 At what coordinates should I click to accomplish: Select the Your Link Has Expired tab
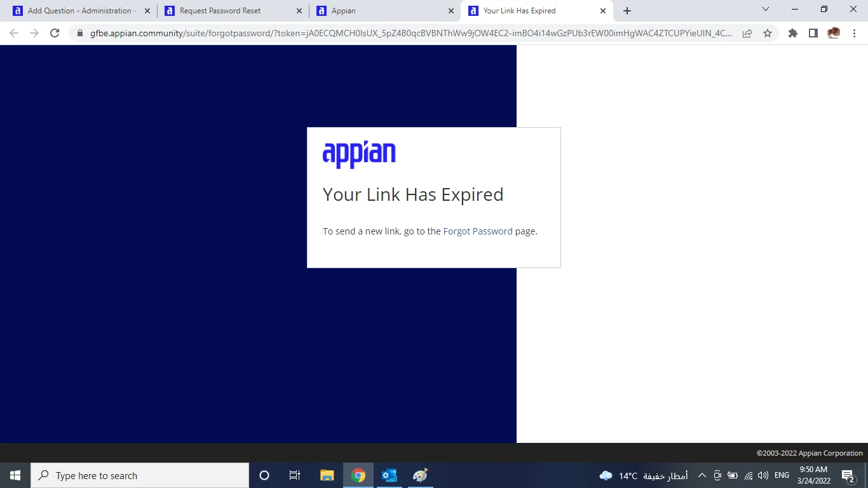point(537,11)
